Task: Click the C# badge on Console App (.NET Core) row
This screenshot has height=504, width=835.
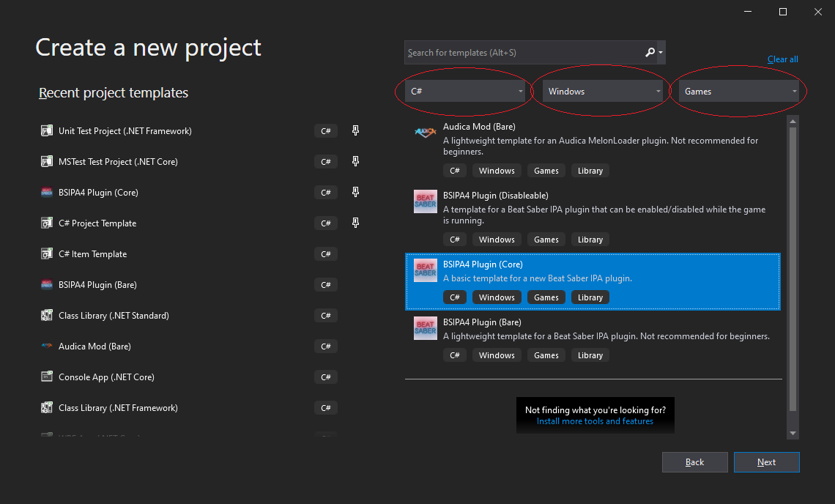Action: (x=325, y=377)
